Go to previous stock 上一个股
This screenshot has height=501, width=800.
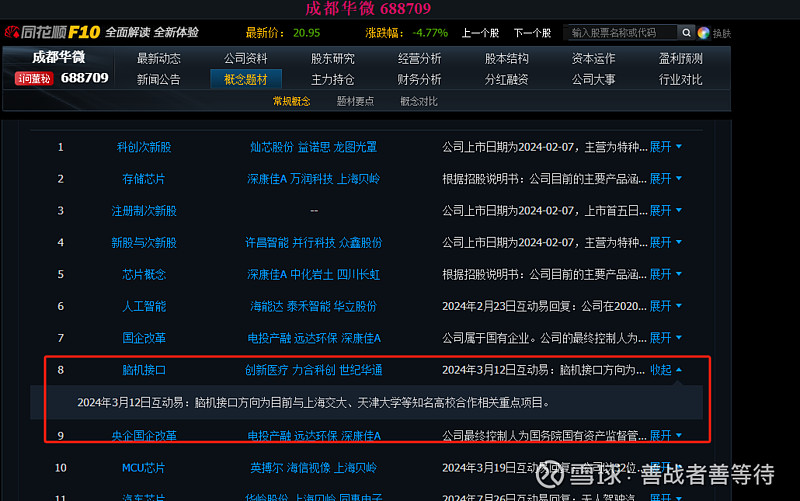coord(480,33)
